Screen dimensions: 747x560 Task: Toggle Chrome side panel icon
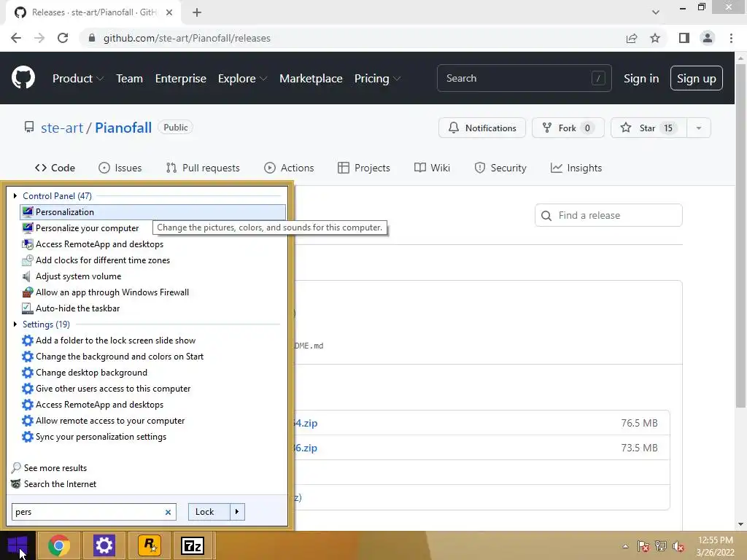tap(684, 38)
